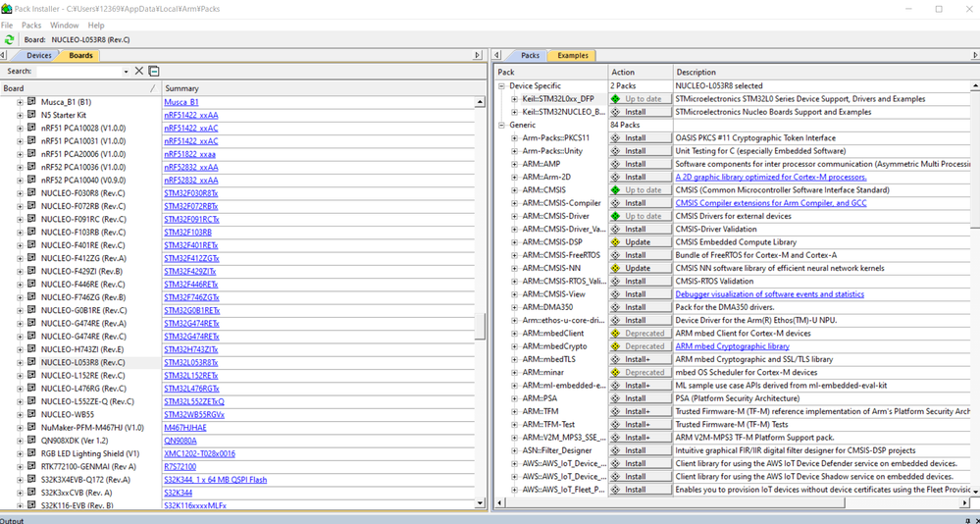Select the Boards tab
The width and height of the screenshot is (980, 524).
[x=80, y=56]
